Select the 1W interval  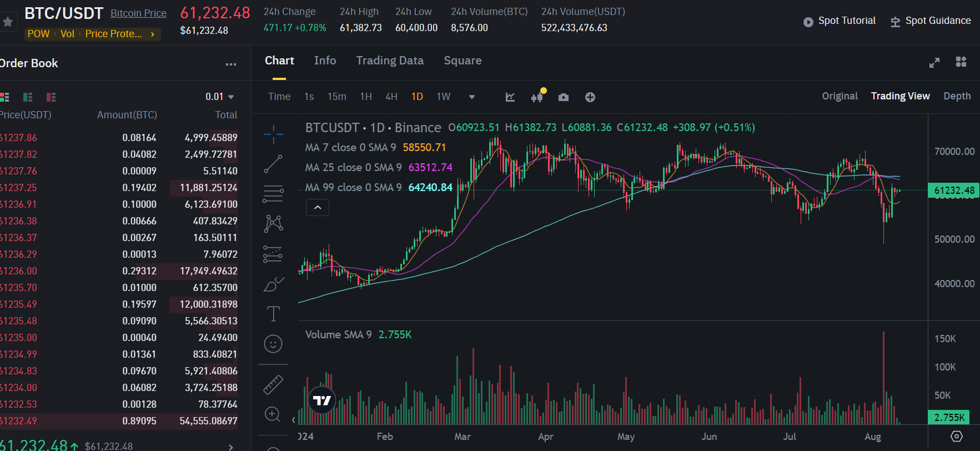pyautogui.click(x=443, y=97)
